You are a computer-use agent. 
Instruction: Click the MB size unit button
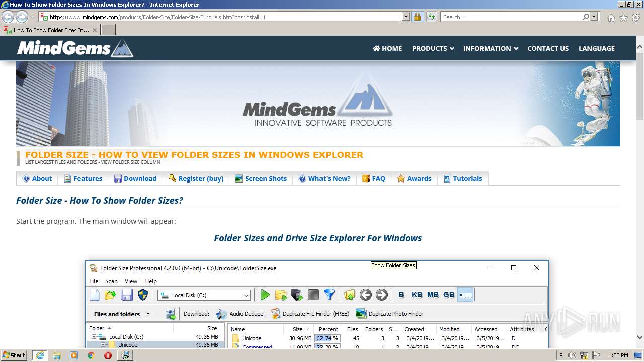433,295
